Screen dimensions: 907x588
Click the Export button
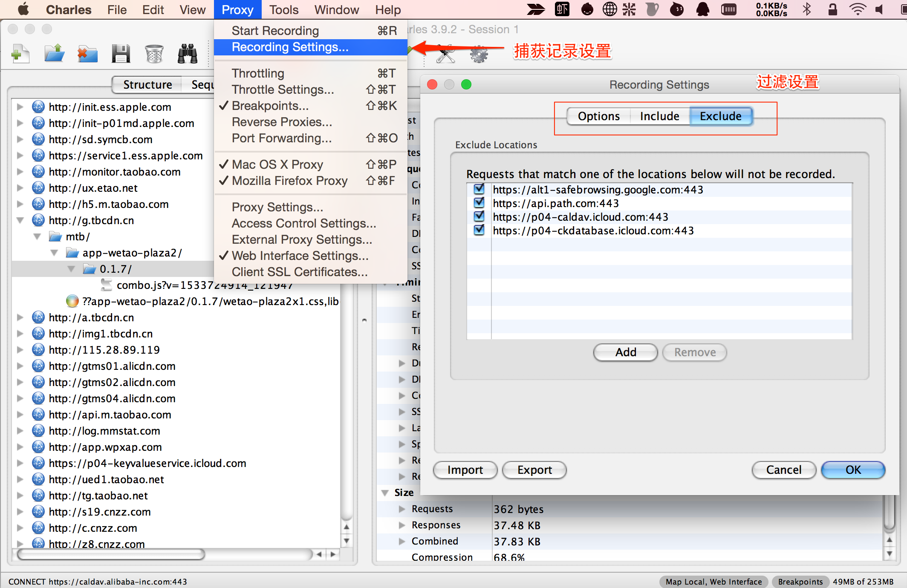(534, 470)
